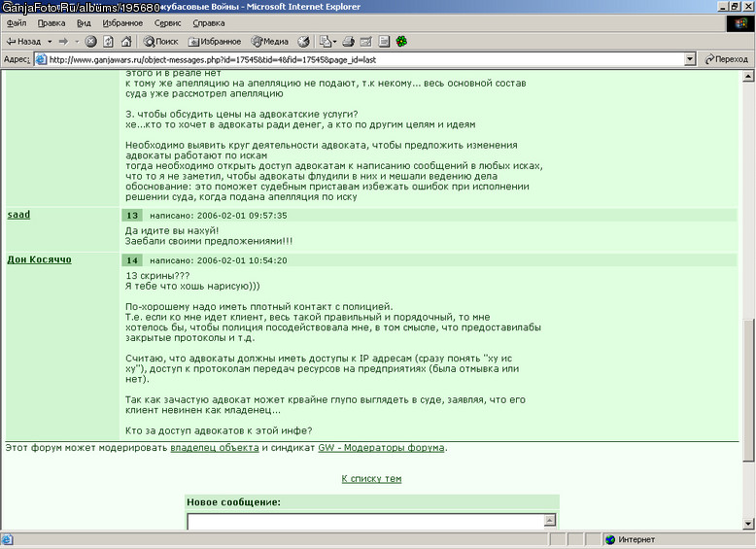
Task: Go back with the Назад button
Action: [x=23, y=42]
